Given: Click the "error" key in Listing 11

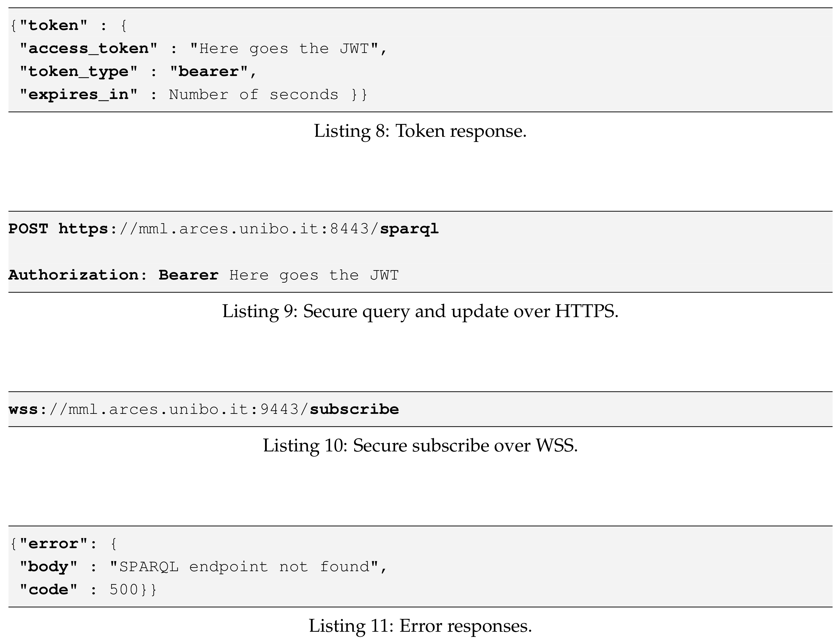Looking at the screenshot, I should (x=53, y=544).
